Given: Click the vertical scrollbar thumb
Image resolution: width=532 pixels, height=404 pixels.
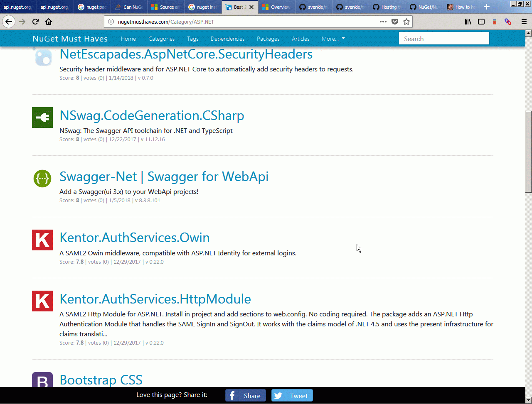Looking at the screenshot, I should 529,152.
